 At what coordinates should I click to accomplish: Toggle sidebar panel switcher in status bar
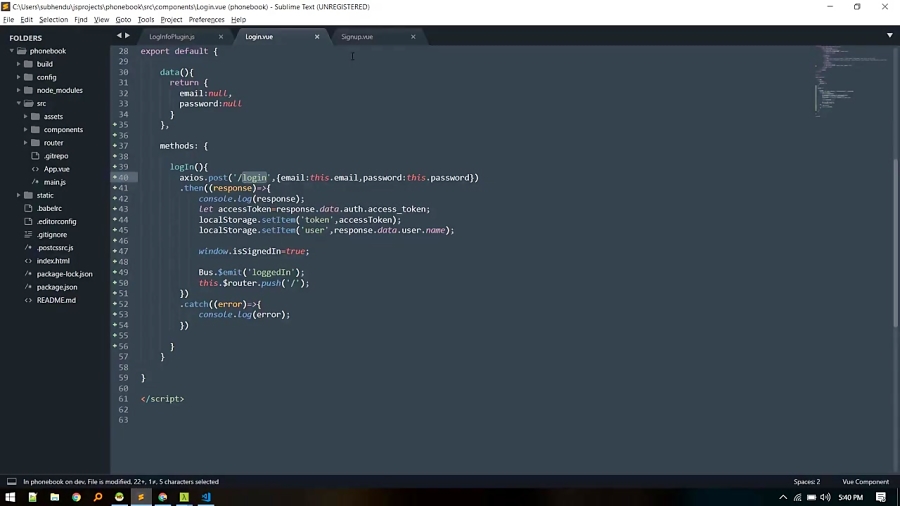(x=11, y=481)
